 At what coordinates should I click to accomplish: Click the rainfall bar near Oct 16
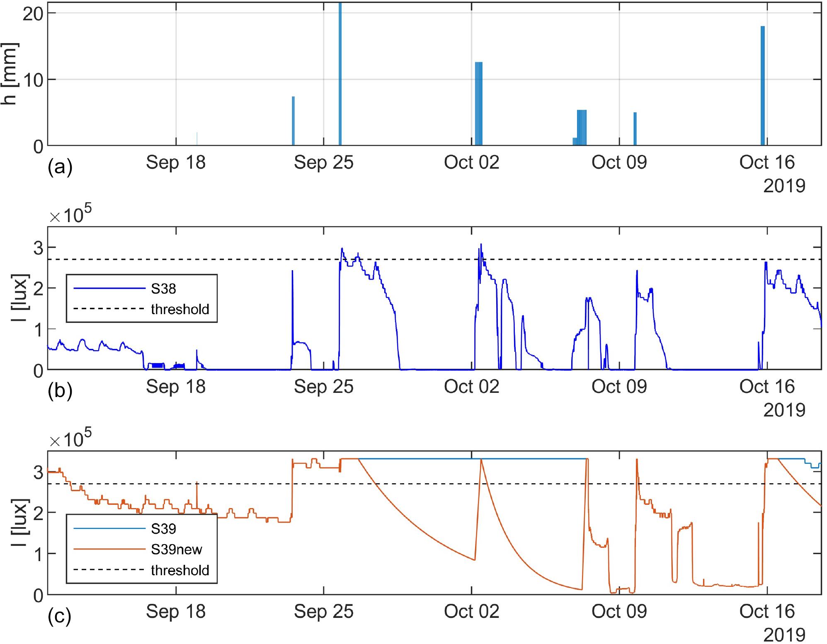[763, 86]
